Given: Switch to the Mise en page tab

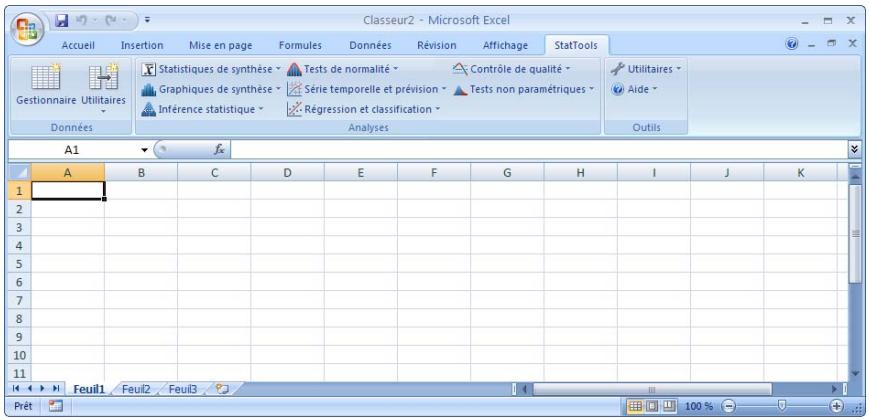Looking at the screenshot, I should pos(220,45).
